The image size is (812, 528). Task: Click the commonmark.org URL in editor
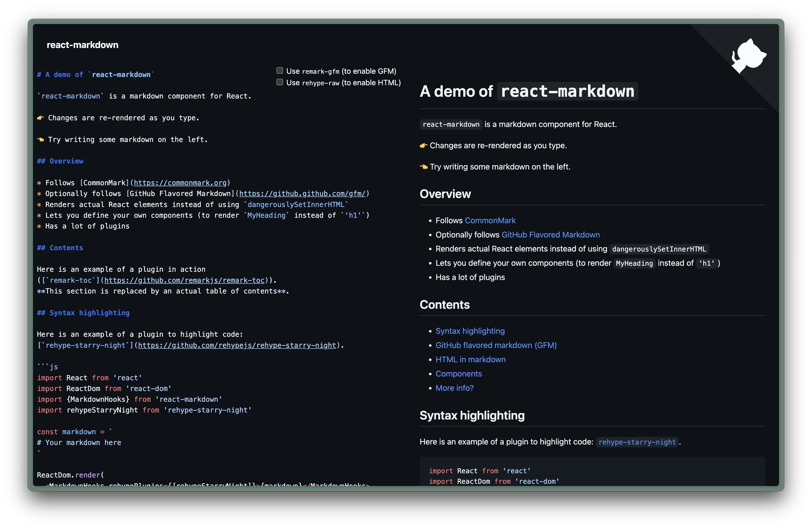click(180, 183)
